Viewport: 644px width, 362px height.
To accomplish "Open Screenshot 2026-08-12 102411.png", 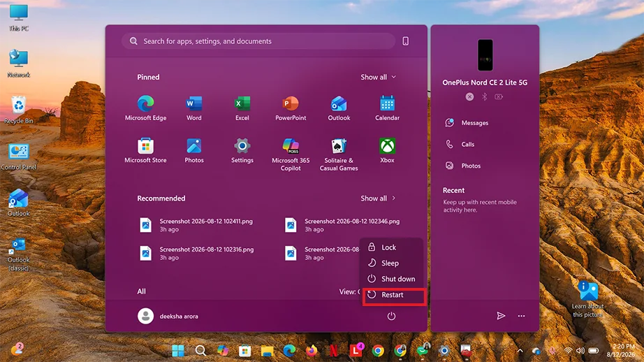I will click(x=197, y=225).
